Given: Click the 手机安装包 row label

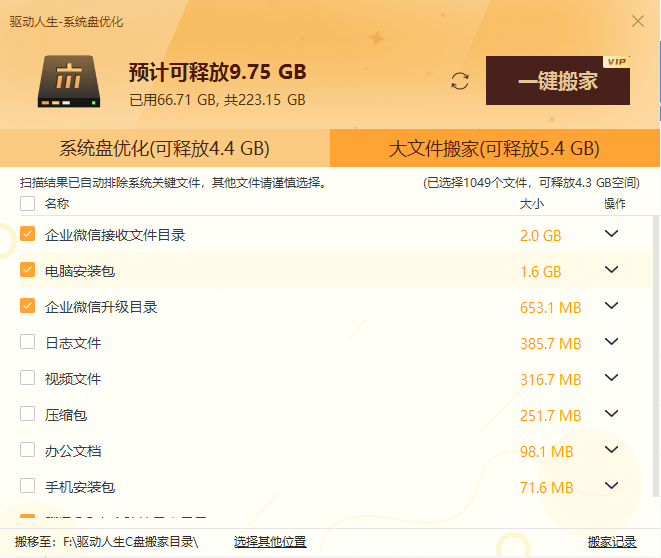Looking at the screenshot, I should (x=80, y=487).
